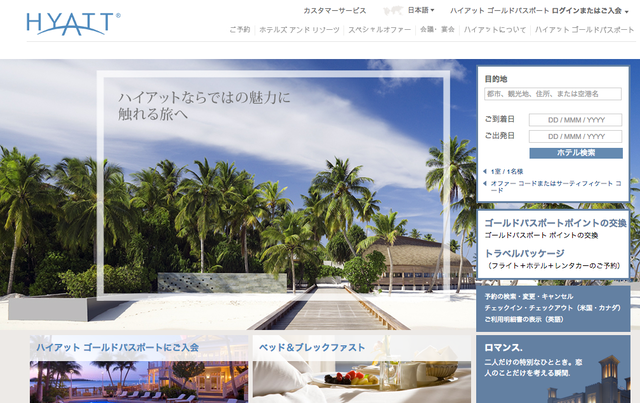This screenshot has width=640, height=403.
Task: Open the トラベルパッケージ link
Action: pyautogui.click(x=524, y=253)
